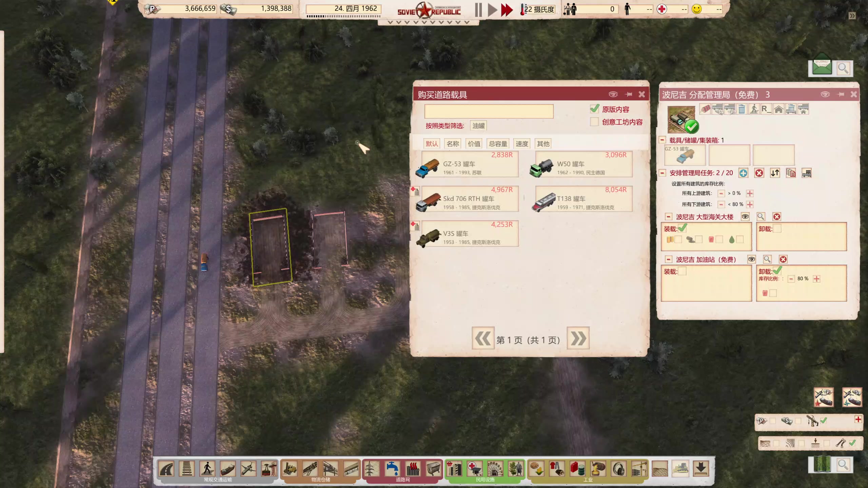Click the add task plus icon
The height and width of the screenshot is (488, 868).
743,173
